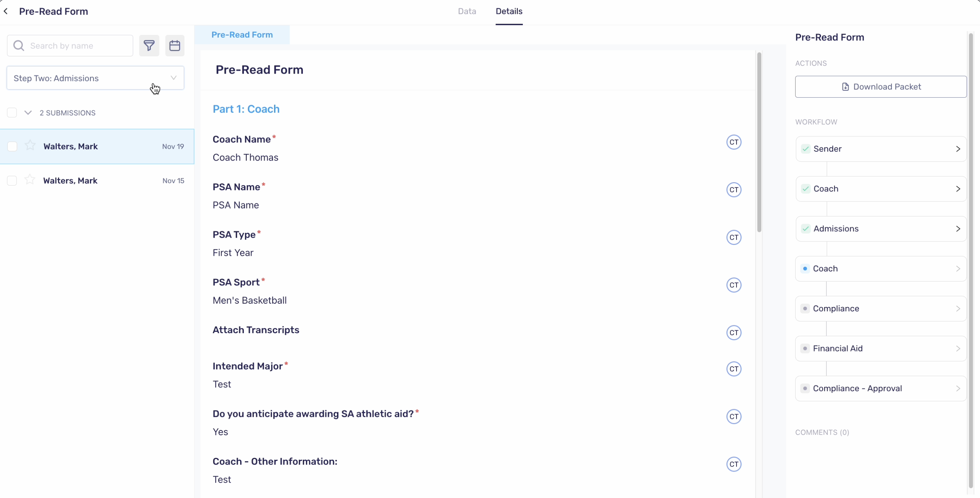
Task: Click the Men's Basketball value
Action: [250, 301]
